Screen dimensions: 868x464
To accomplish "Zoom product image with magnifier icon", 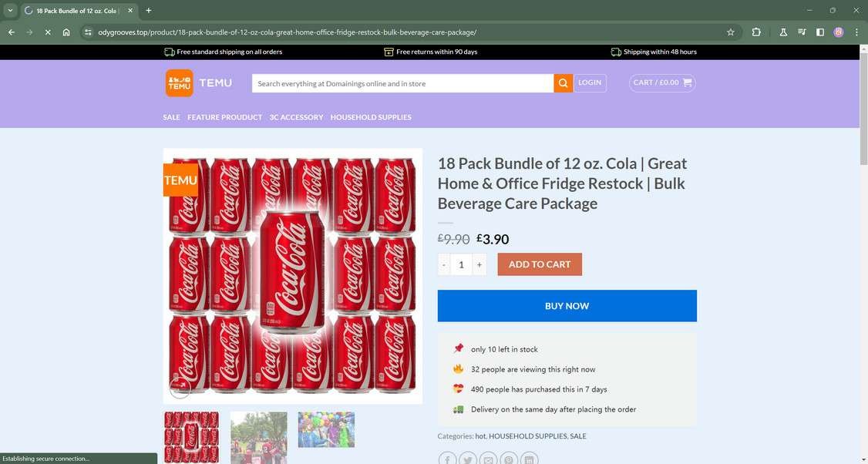I will (x=180, y=388).
